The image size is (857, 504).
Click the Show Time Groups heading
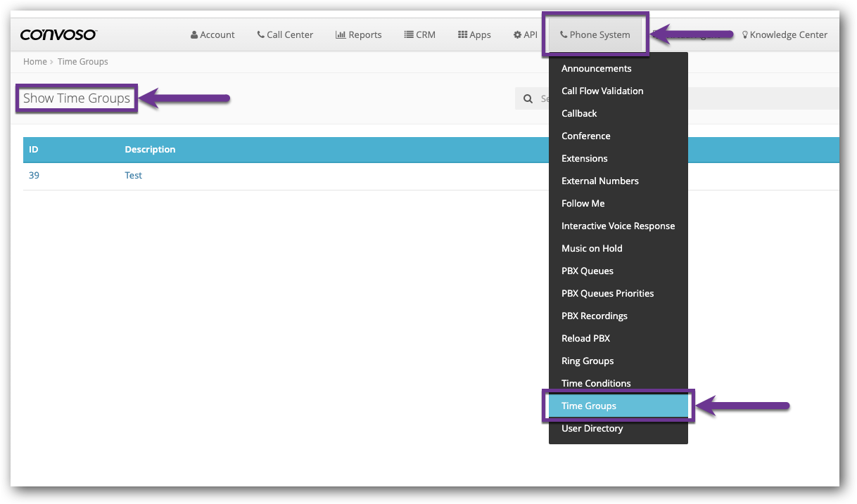77,98
